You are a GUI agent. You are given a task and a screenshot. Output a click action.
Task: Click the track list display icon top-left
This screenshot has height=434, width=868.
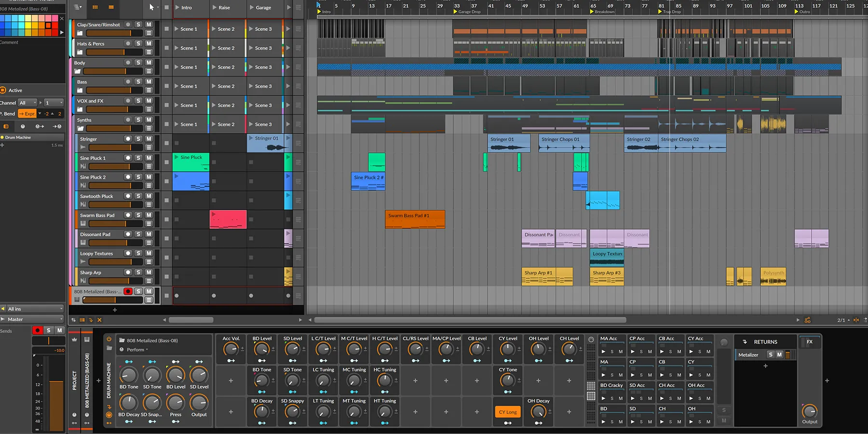[x=76, y=7]
